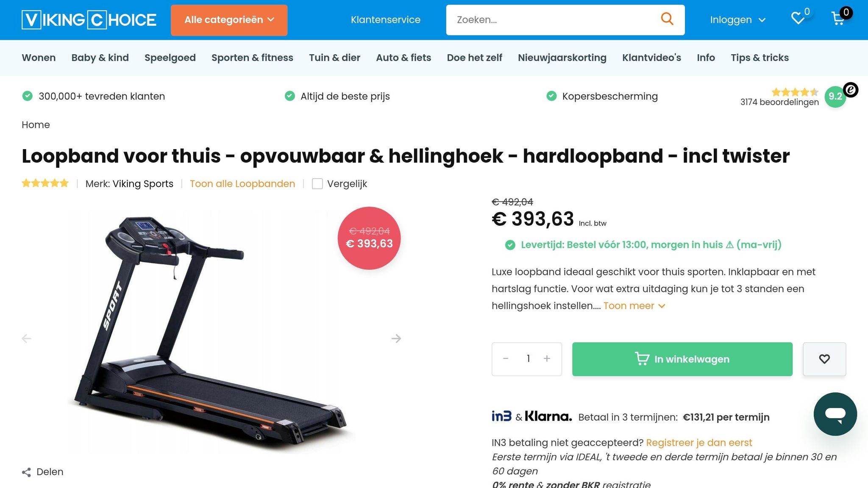The width and height of the screenshot is (868, 488).
Task: Go to Viking Choice logo homepage
Action: pos(89,20)
